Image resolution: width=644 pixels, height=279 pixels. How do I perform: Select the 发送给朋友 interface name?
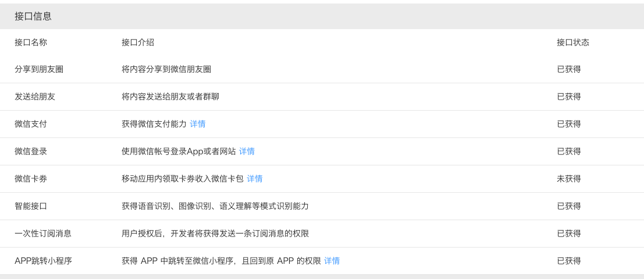coord(35,97)
